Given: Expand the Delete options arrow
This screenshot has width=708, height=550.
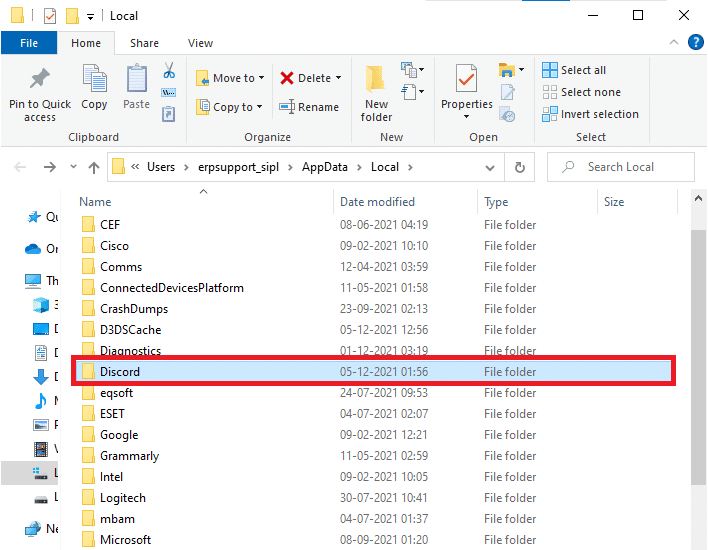Looking at the screenshot, I should (x=339, y=78).
